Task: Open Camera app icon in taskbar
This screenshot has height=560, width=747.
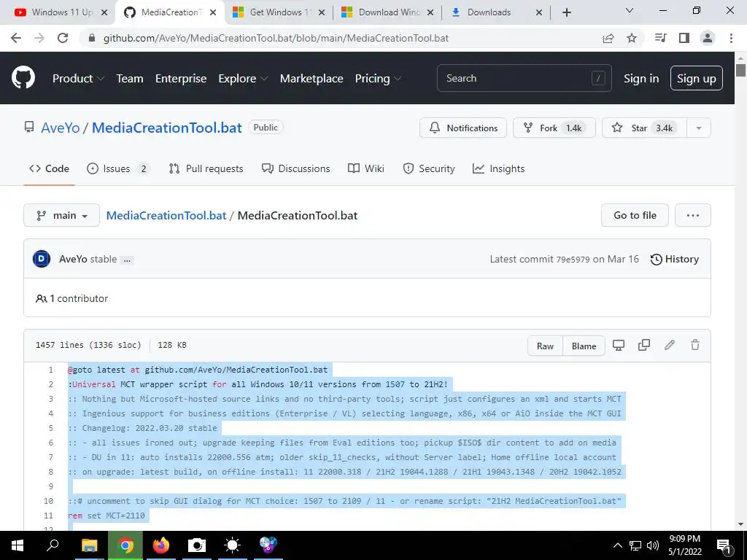Action: point(197,545)
